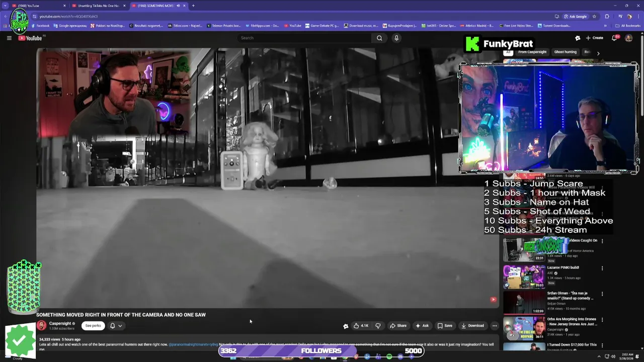Click the search magnifier button
The height and width of the screenshot is (362, 644).
(379, 38)
